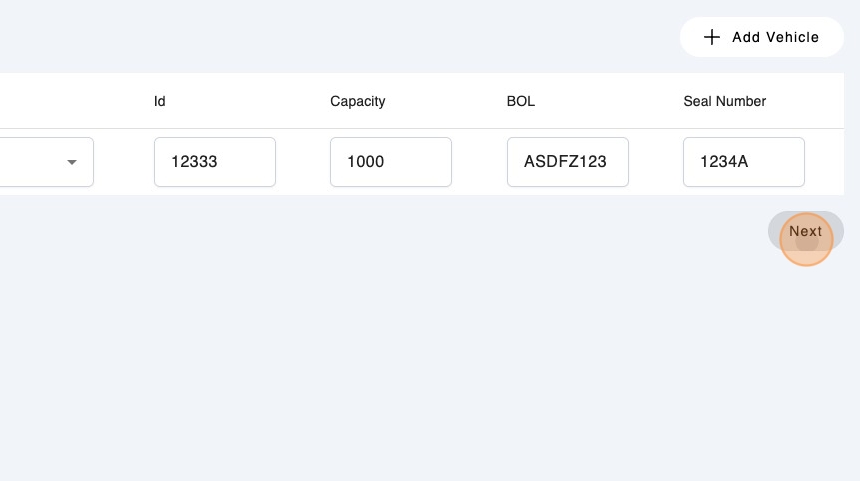Screen dimensions: 860x481
Task: Click the plus icon beside Add Vehicle
Action: tap(712, 37)
